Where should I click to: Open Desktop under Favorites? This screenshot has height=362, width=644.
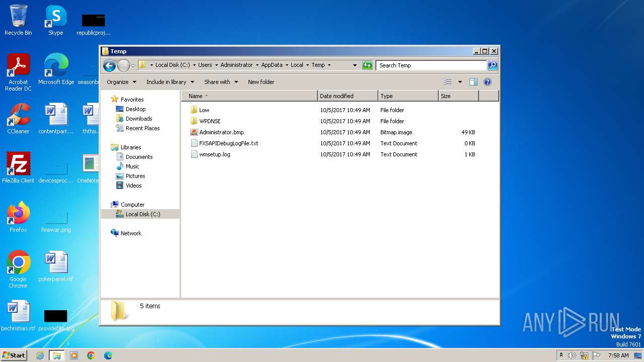(x=135, y=109)
